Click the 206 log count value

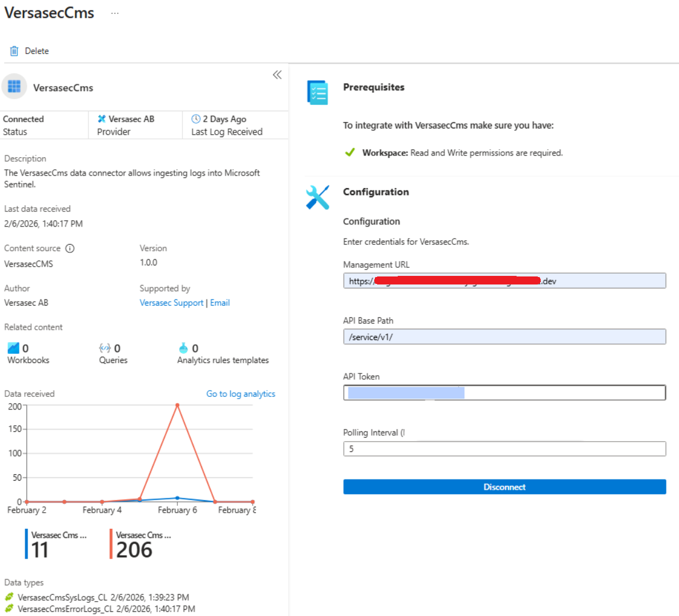click(134, 550)
